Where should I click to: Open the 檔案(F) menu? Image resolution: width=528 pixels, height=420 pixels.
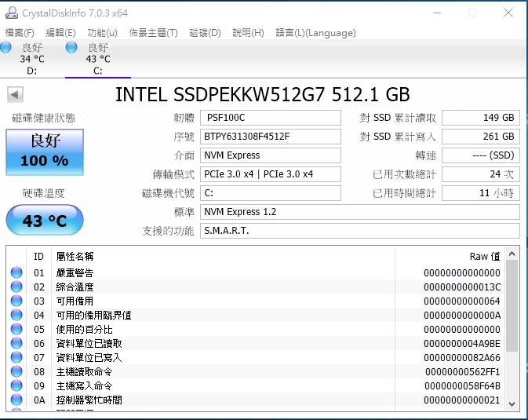coord(20,33)
